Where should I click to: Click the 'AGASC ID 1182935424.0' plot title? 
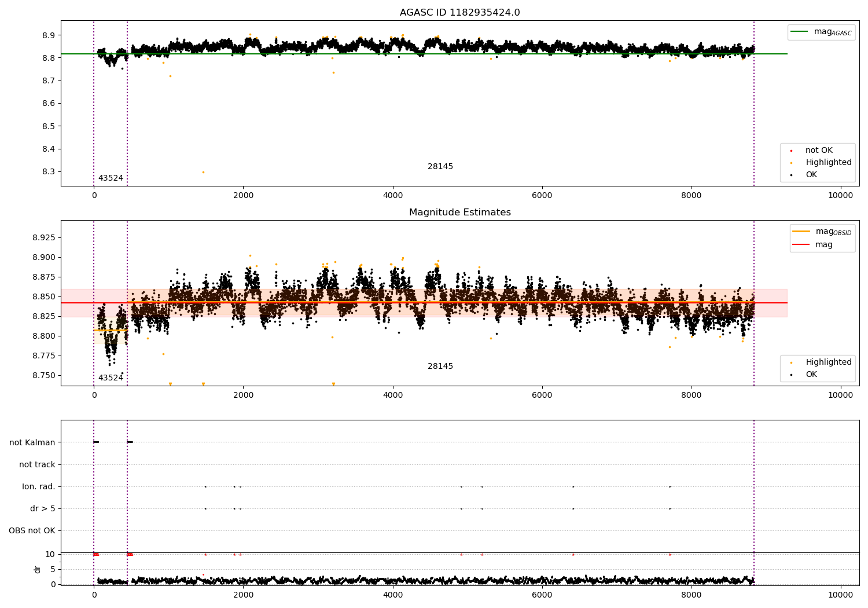coord(459,13)
